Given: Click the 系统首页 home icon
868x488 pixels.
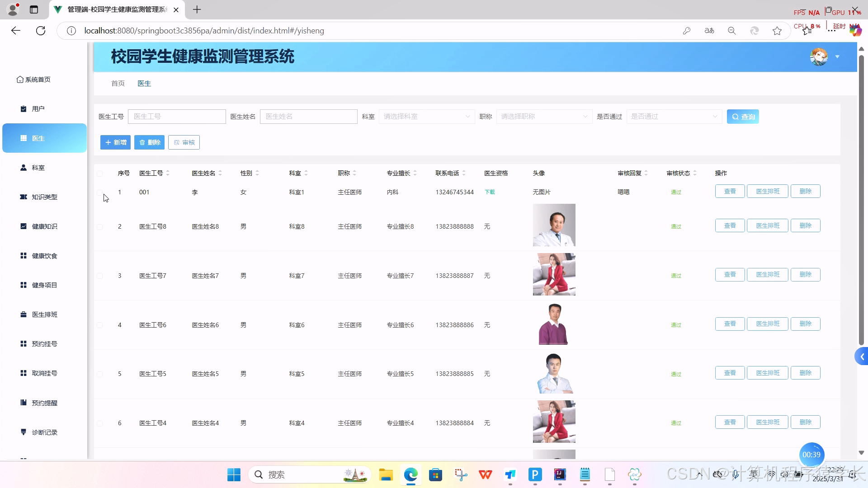Looking at the screenshot, I should (33, 79).
